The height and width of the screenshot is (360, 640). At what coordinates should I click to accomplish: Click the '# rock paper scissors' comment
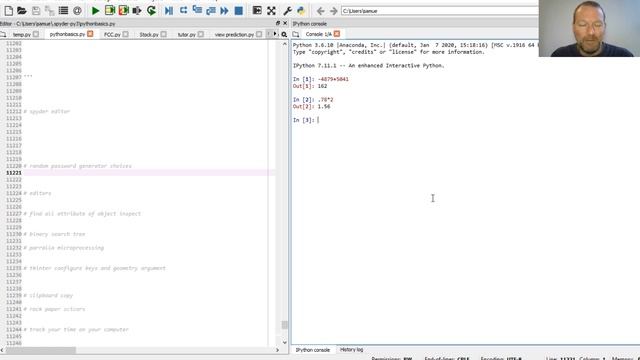click(x=54, y=309)
